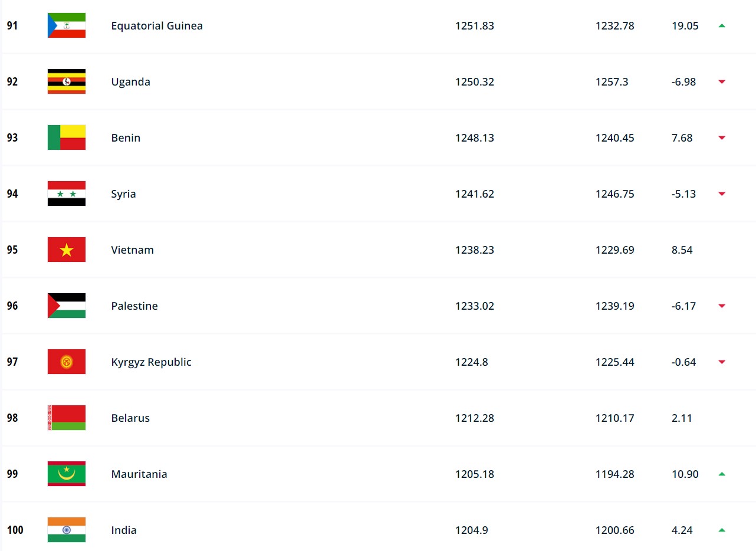Screen dimensions: 756x551
Task: Click green up arrow for Mauritania
Action: pyautogui.click(x=721, y=474)
